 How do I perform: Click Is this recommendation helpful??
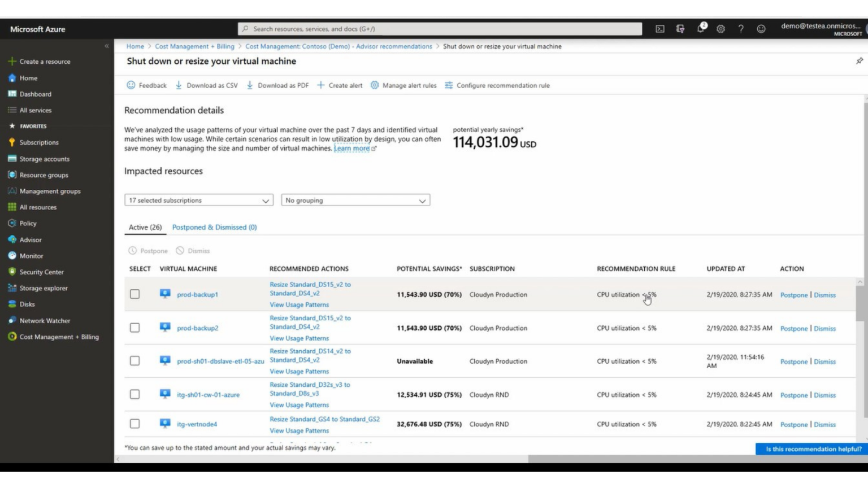[x=812, y=448]
